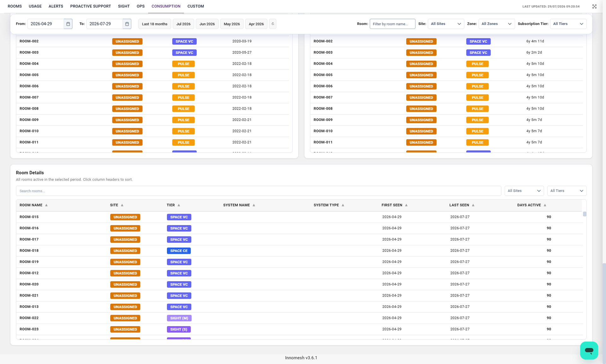606x364 pixels.
Task: Click the Innomesh v3.6.1 footer text
Action: (x=301, y=358)
